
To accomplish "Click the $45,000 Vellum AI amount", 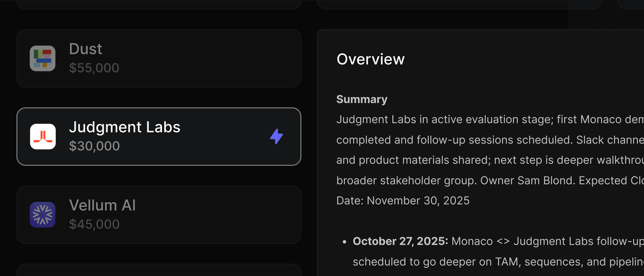I will [x=94, y=224].
